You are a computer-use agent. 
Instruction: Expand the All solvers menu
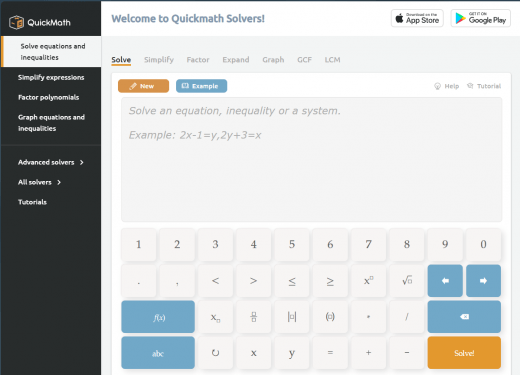(39, 182)
